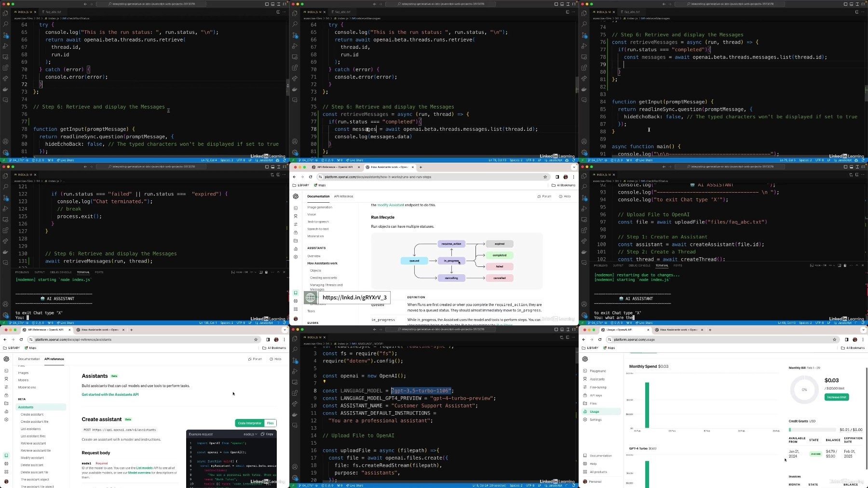Viewport: 868px width, 488px height.
Task: Open a new tab in the Usage browser window
Action: 710,330
